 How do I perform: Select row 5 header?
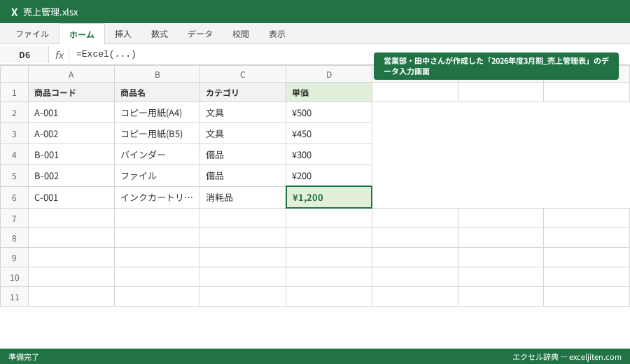[14, 176]
